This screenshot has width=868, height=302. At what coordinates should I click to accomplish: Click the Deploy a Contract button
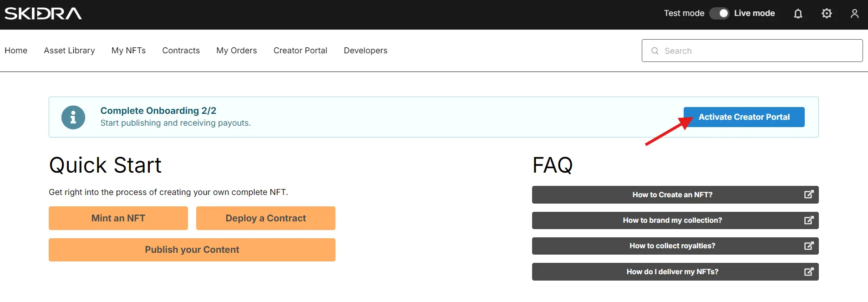(266, 218)
